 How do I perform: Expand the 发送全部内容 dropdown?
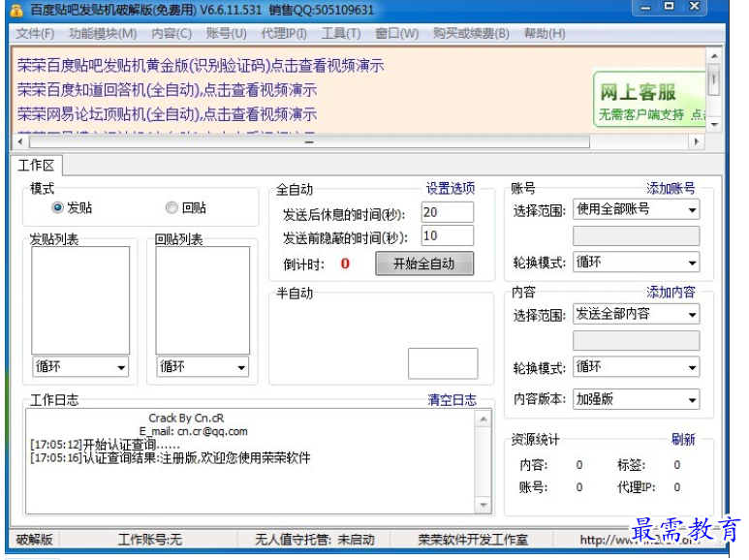click(x=637, y=314)
